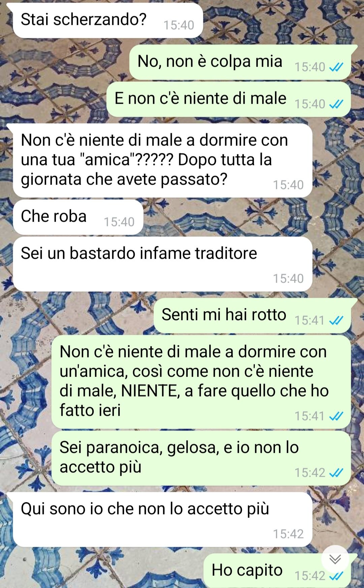Select 'Sei un bastardo infame traditore' message
364x588 pixels.
click(x=162, y=264)
